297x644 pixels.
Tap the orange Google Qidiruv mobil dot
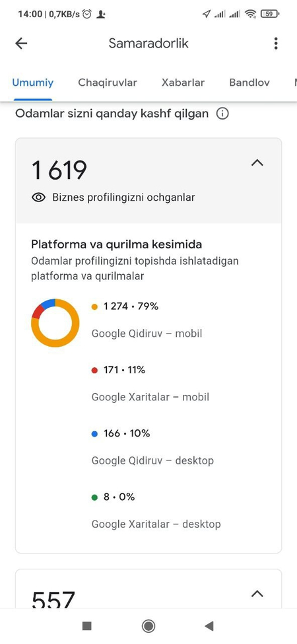tap(94, 306)
